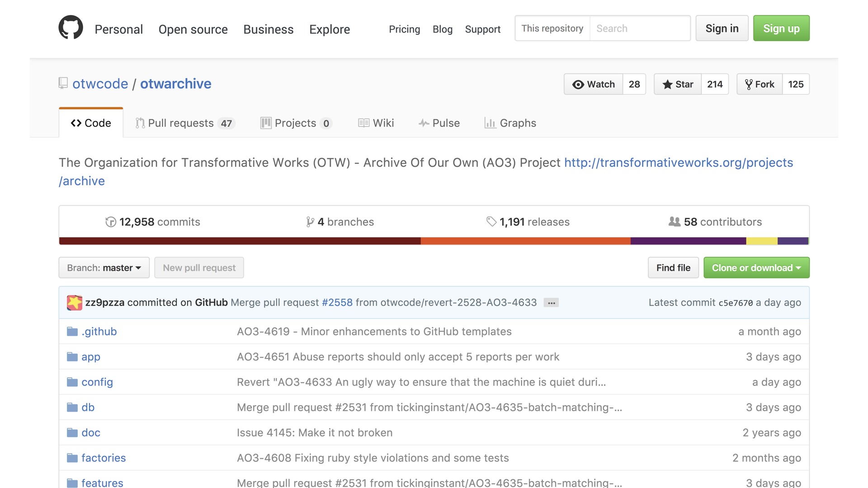This screenshot has height=488, width=868.
Task: Open the Clone or download dropdown
Action: pos(756,267)
